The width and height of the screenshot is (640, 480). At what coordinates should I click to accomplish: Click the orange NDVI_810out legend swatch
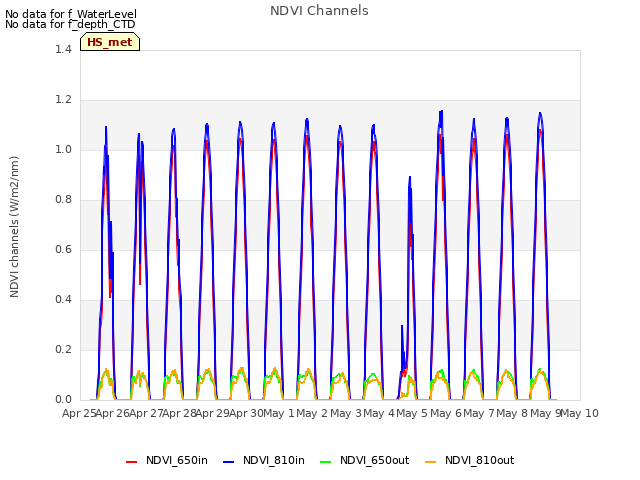pyautogui.click(x=430, y=462)
